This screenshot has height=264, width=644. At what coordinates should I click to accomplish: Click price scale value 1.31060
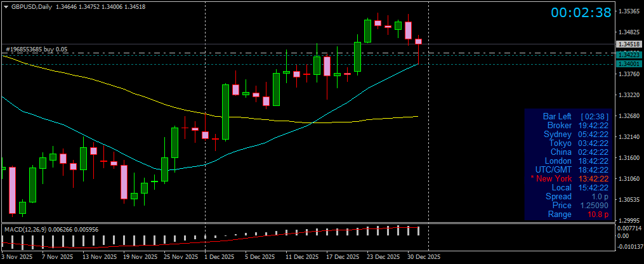click(x=629, y=179)
